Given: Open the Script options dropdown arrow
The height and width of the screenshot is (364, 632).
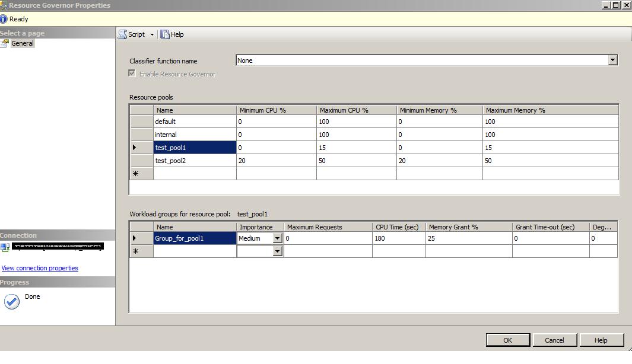Looking at the screenshot, I should [x=152, y=34].
